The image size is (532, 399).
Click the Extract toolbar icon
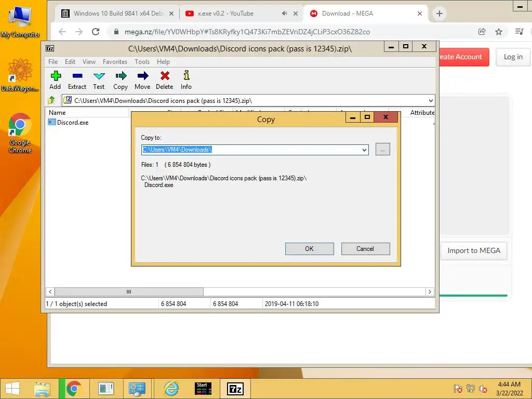77,80
